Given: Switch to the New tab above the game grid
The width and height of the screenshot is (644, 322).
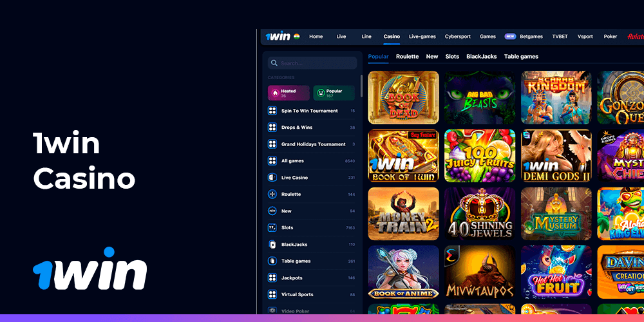Looking at the screenshot, I should [x=432, y=57].
